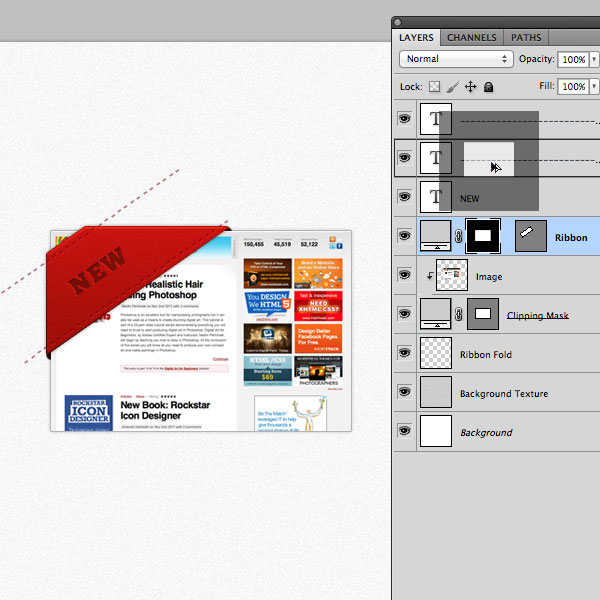Hide the Ribbon layer
The height and width of the screenshot is (600, 600).
[404, 235]
